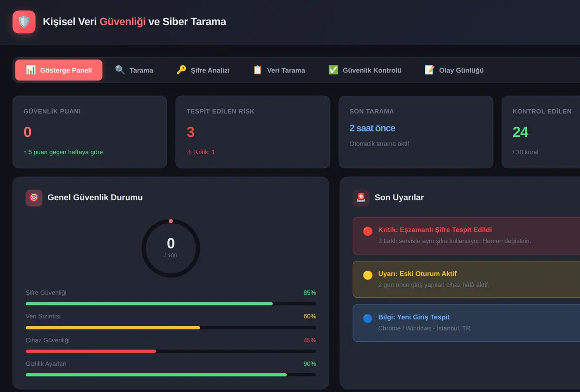Select the Veri Tarama tab
The width and height of the screenshot is (580, 392).
pyautogui.click(x=279, y=70)
